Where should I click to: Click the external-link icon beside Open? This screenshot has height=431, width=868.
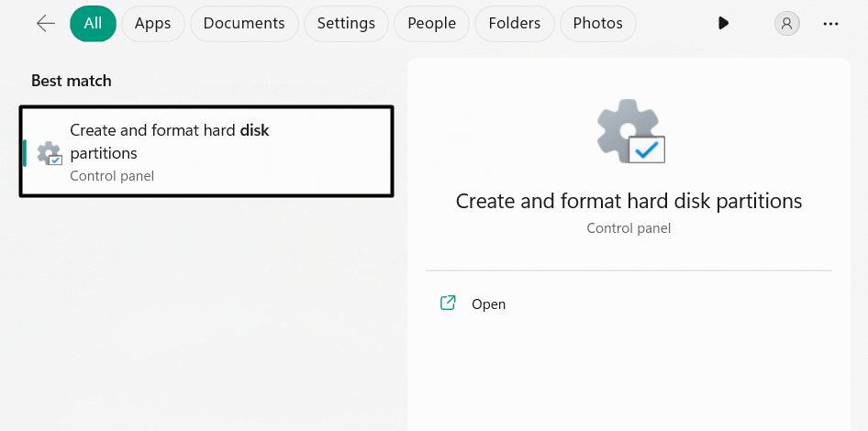tap(448, 304)
